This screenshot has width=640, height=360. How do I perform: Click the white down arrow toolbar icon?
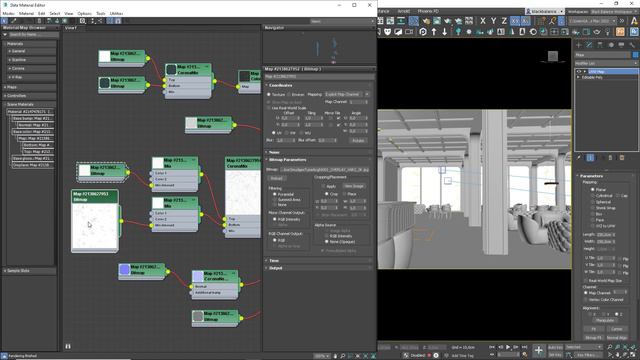444,32
